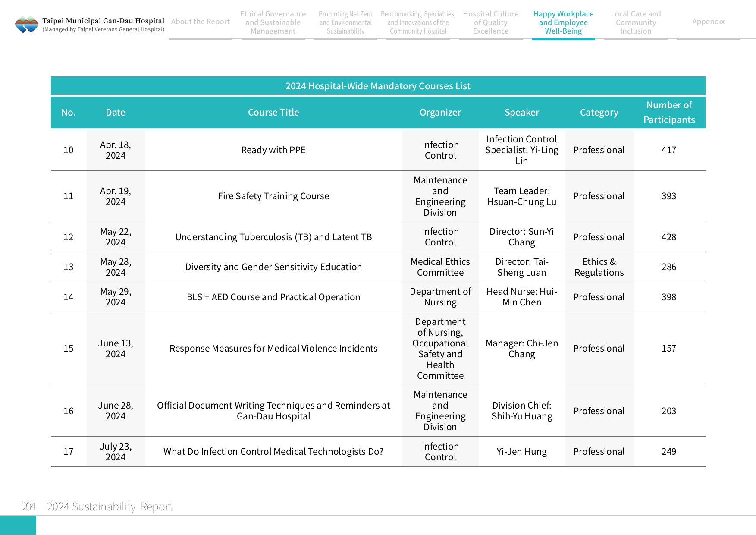Image resolution: width=756 pixels, height=535 pixels.
Task: Select the Happy Workplace and Employee Well-Being tab
Action: pos(563,22)
